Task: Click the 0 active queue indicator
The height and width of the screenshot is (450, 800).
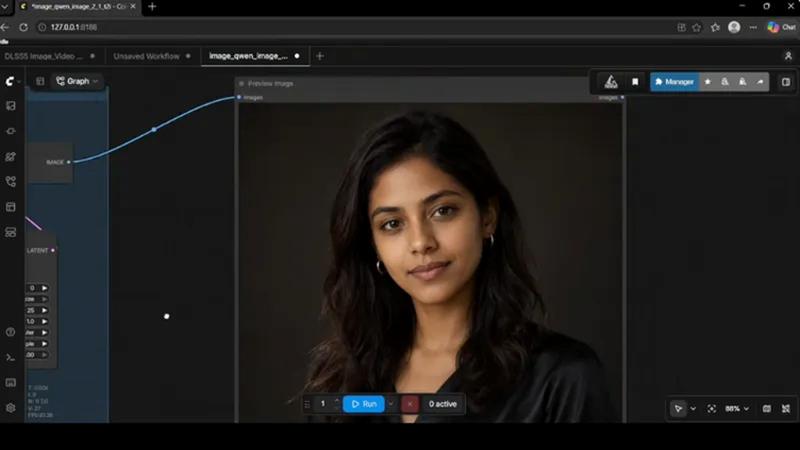Action: click(442, 404)
